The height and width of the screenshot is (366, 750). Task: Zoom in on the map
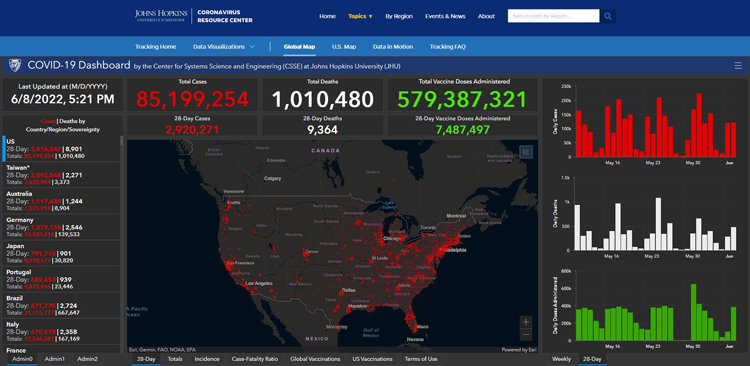click(x=526, y=322)
